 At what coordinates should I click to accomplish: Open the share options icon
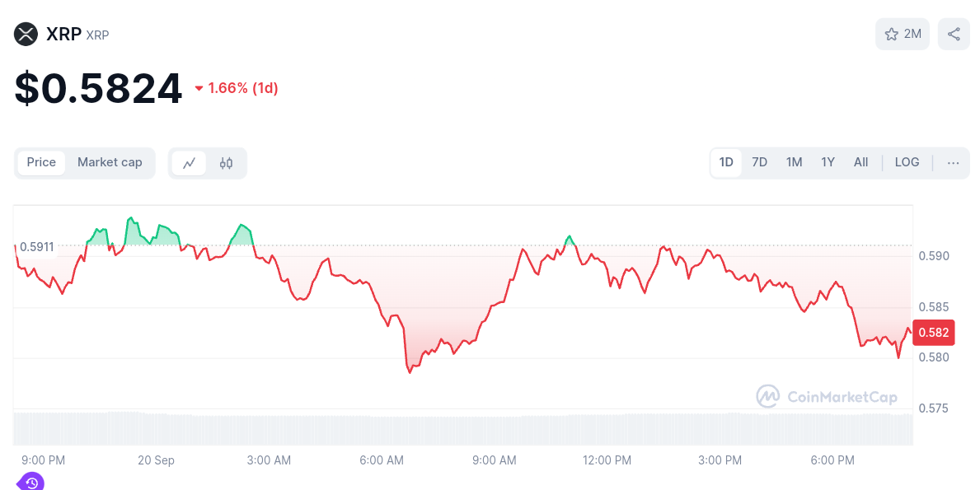[954, 34]
